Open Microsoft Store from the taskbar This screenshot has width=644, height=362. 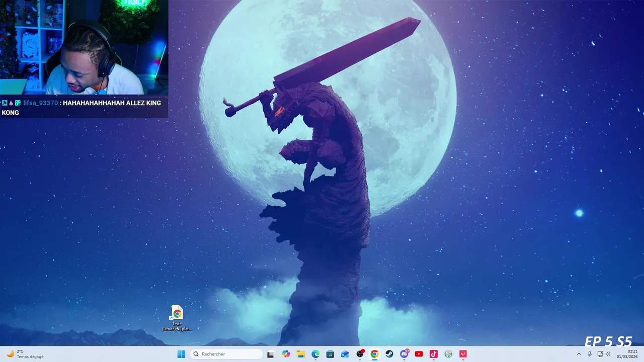click(x=330, y=354)
